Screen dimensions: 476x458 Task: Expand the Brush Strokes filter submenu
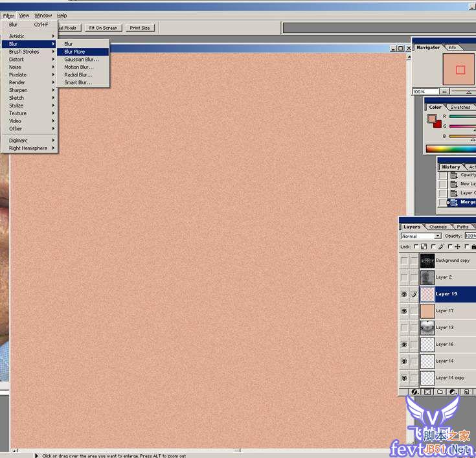[x=29, y=52]
